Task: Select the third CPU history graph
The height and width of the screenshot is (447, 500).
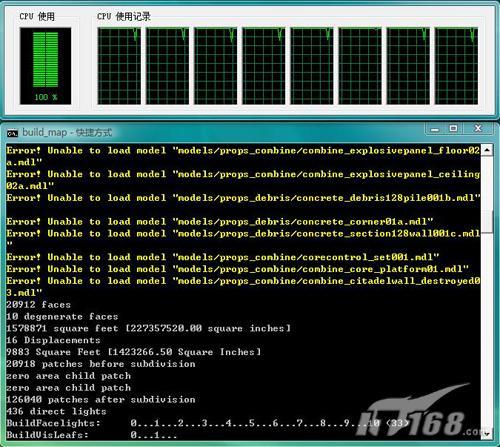Action: pyautogui.click(x=215, y=66)
